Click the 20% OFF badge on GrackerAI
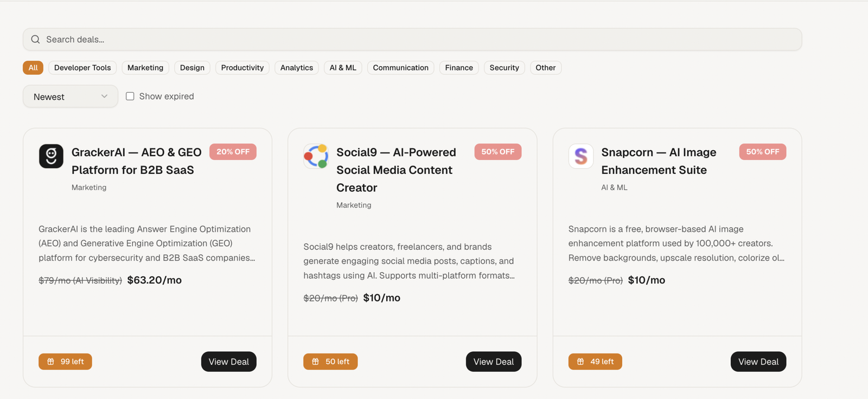Image resolution: width=868 pixels, height=399 pixels. (x=233, y=152)
